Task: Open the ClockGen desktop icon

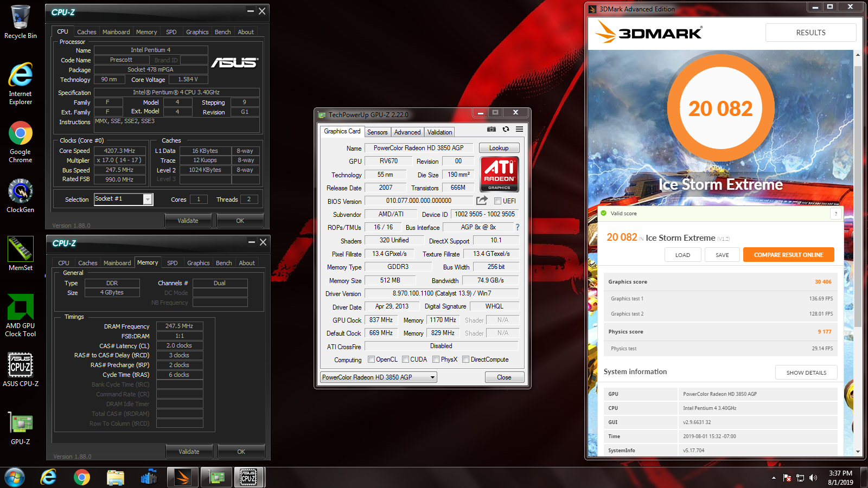Action: tap(21, 195)
